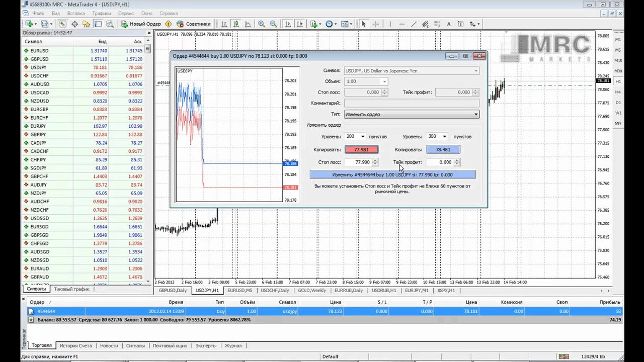
Task: Zoom in the chart with magnifier plus
Action: pos(262,24)
